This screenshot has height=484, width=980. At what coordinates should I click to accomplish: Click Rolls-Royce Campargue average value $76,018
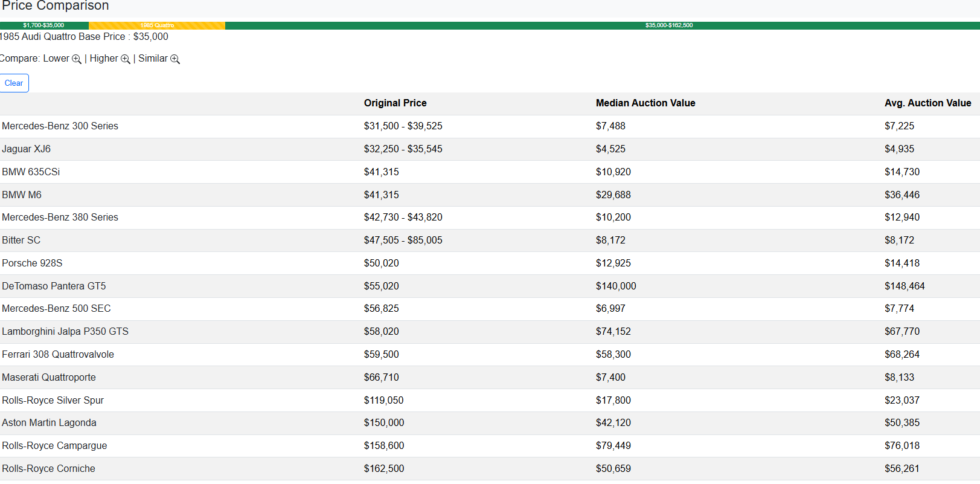pos(902,446)
